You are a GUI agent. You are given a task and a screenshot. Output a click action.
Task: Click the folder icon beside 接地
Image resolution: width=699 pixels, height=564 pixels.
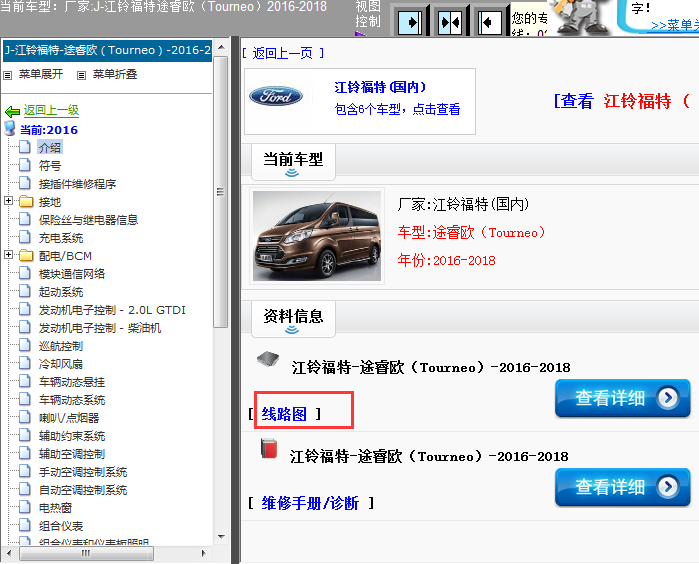pyautogui.click(x=26, y=202)
